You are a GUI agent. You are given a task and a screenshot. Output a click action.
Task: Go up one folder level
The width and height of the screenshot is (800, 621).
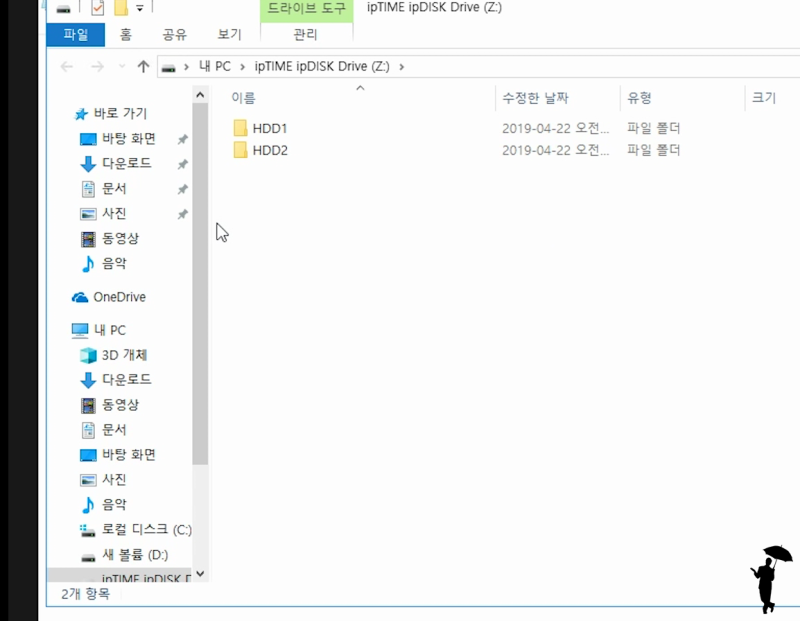pos(143,66)
